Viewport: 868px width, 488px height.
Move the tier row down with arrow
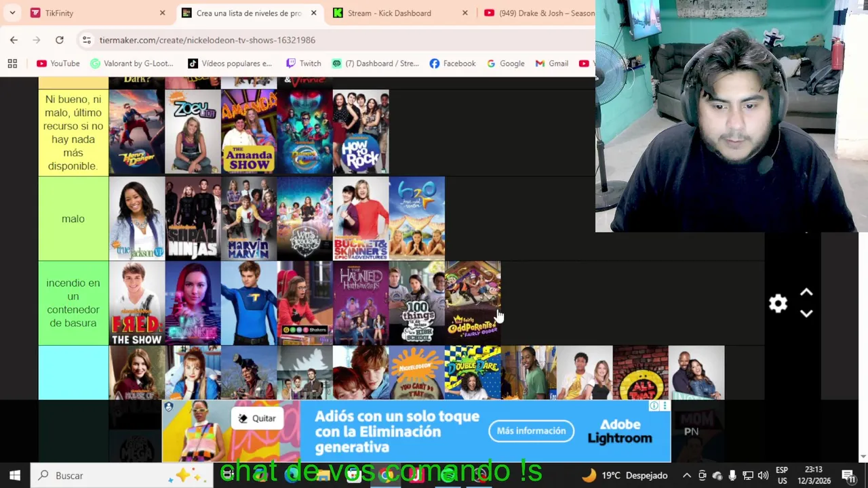pyautogui.click(x=806, y=313)
